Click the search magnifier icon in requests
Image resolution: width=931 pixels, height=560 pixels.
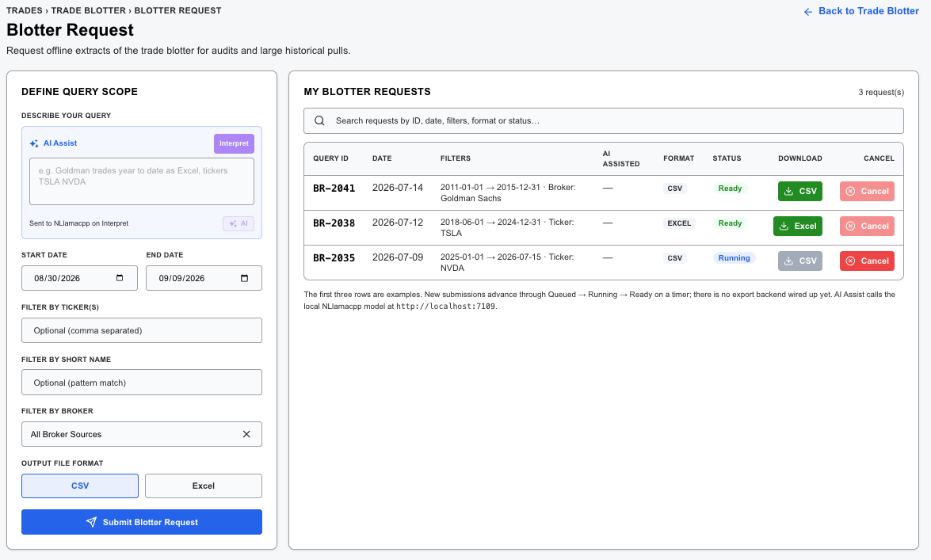point(319,120)
